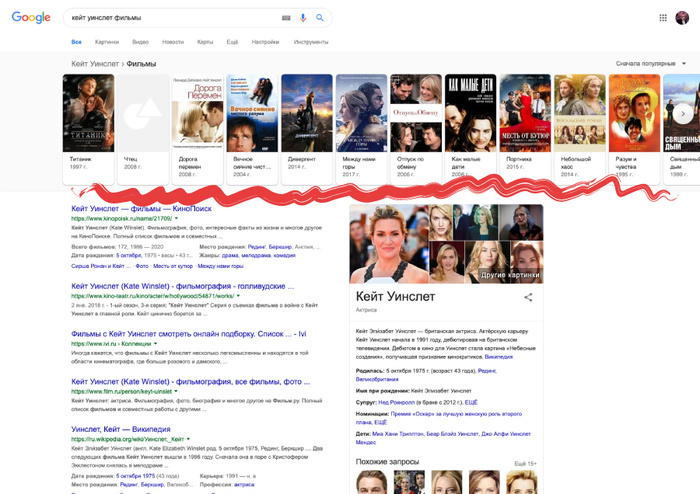Expand ivi.ru URL dropdown arrow
This screenshot has width=700, height=494.
click(155, 344)
